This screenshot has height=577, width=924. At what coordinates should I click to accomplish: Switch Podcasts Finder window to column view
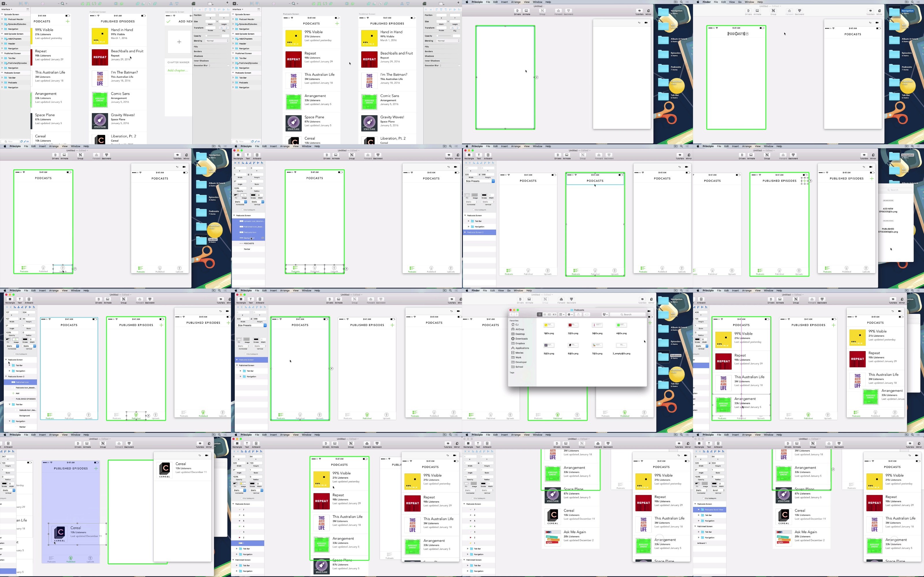pos(549,314)
